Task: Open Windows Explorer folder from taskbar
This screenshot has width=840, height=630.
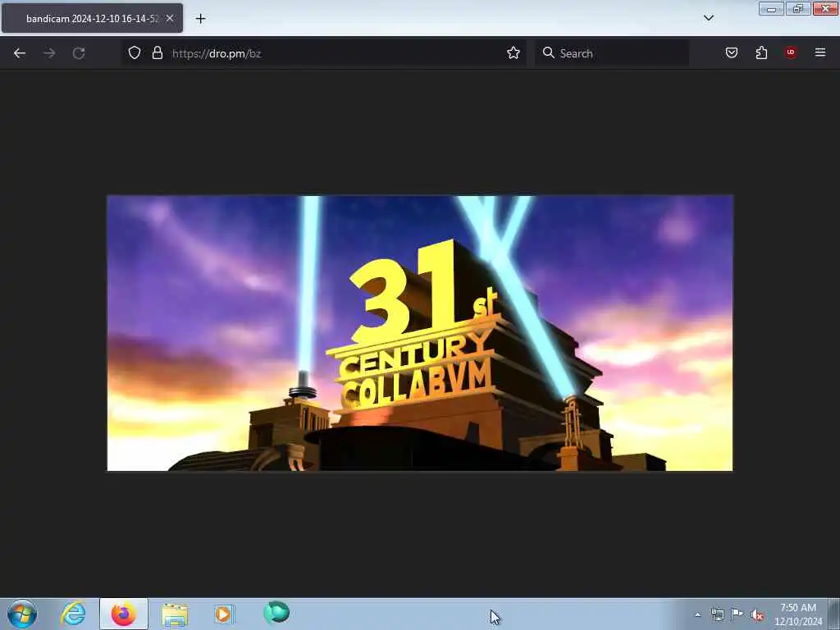Action: [x=175, y=614]
